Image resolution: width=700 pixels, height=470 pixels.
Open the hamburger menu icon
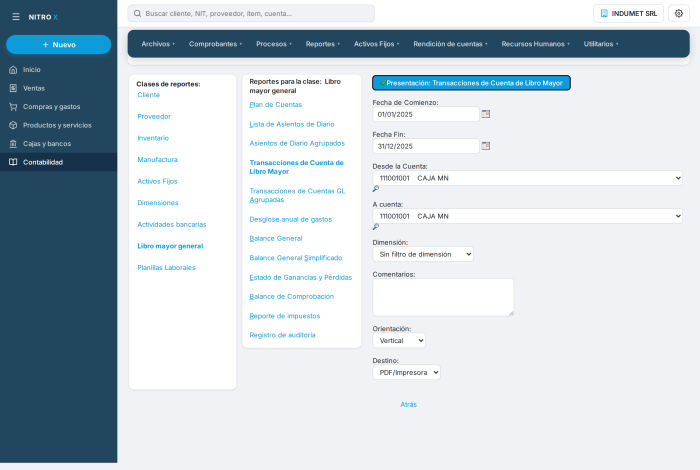(16, 17)
